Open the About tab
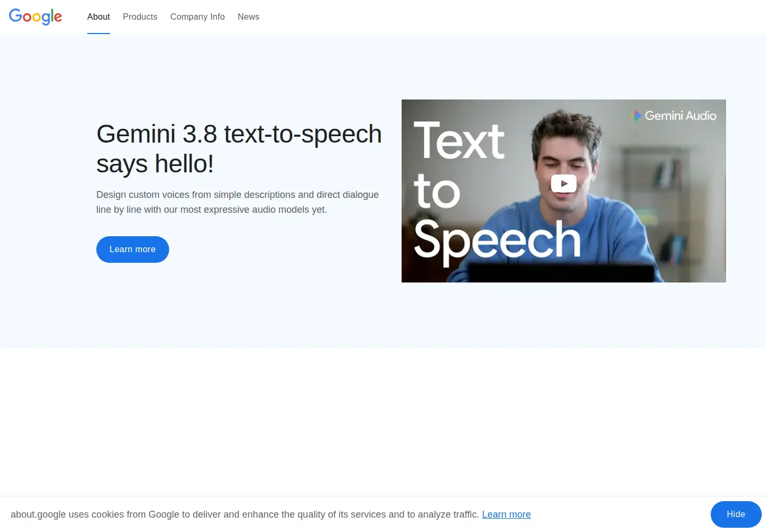 (x=98, y=16)
